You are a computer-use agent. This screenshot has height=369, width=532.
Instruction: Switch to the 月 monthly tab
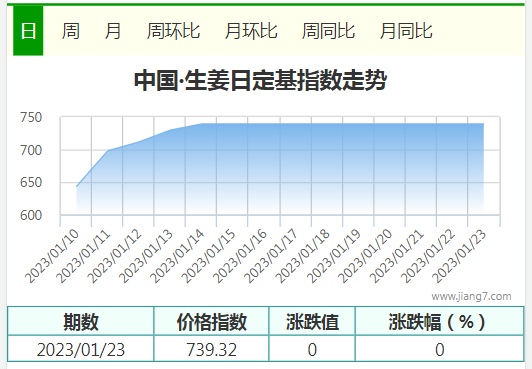[113, 31]
